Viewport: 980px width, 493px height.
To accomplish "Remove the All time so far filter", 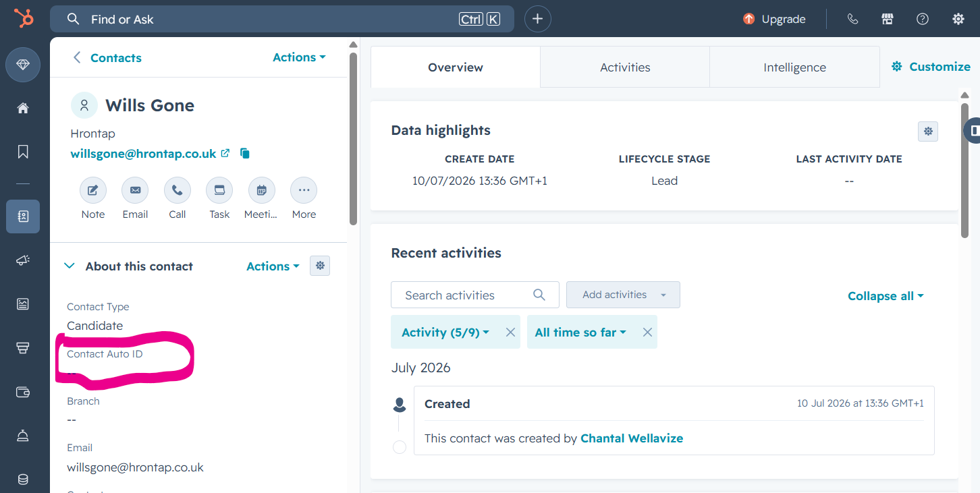I will (647, 332).
